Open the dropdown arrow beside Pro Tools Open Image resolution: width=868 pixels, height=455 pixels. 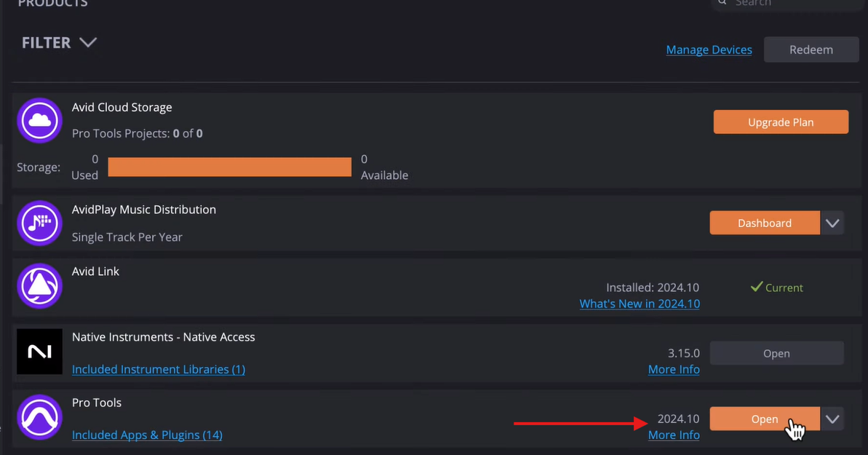tap(832, 419)
